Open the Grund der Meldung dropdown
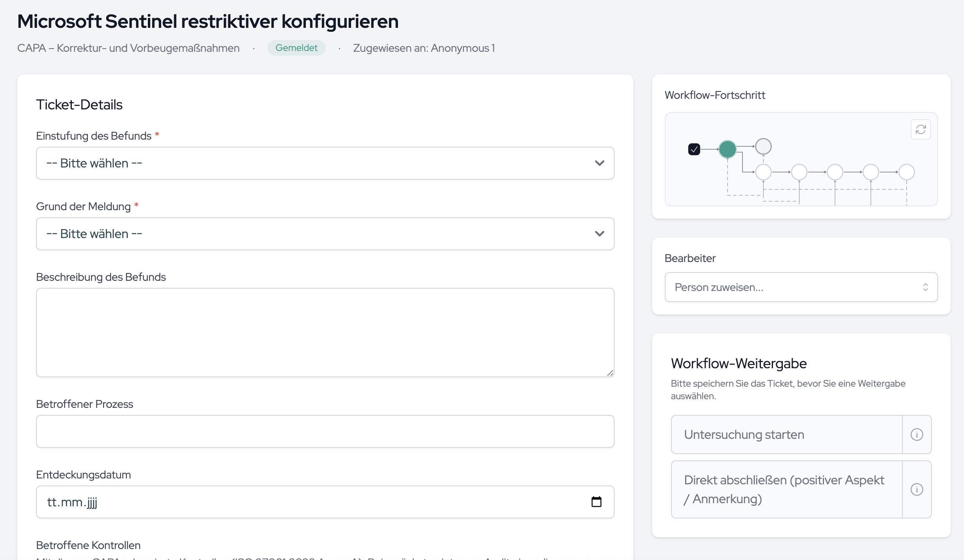Screen dimensions: 964x560 tap(325, 234)
